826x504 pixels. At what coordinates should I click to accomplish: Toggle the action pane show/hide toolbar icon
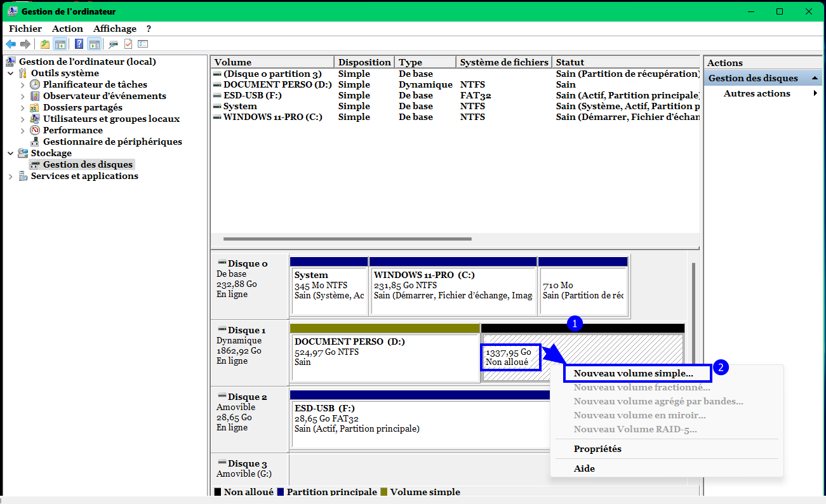pos(95,44)
